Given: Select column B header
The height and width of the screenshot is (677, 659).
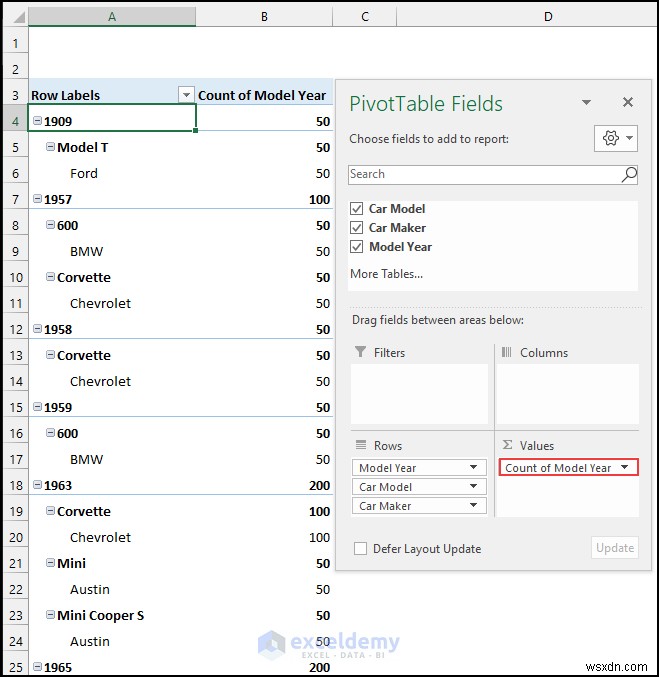Looking at the screenshot, I should coord(264,16).
